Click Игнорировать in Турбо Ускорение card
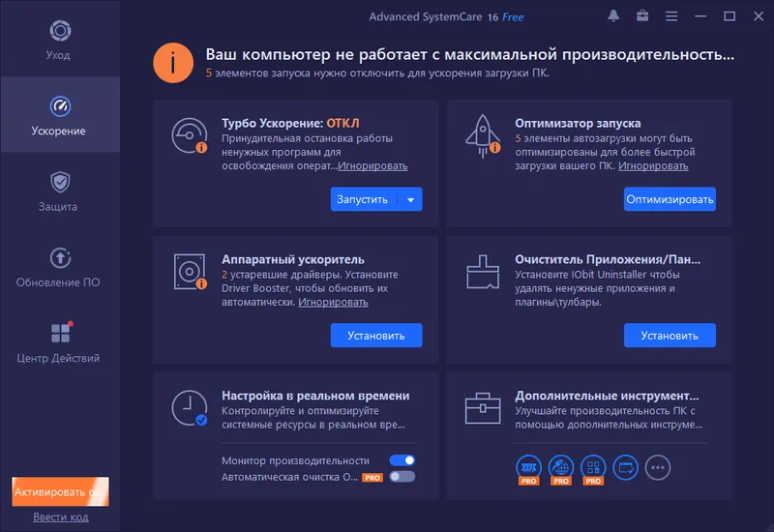Viewport: 774px width, 532px height. click(x=372, y=165)
